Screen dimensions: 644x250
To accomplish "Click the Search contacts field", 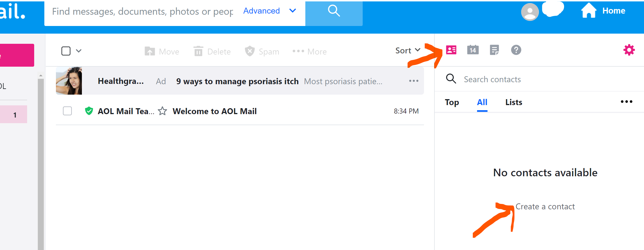I will point(492,79).
